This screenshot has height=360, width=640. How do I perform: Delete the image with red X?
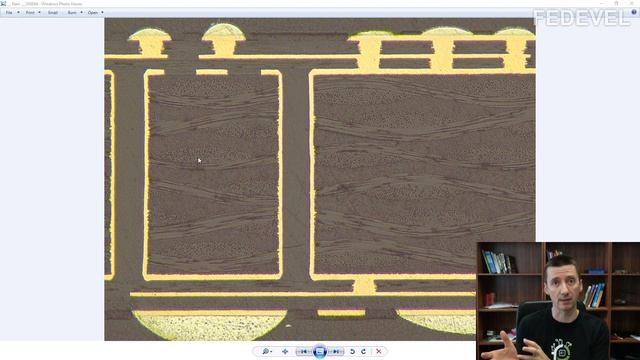379,351
